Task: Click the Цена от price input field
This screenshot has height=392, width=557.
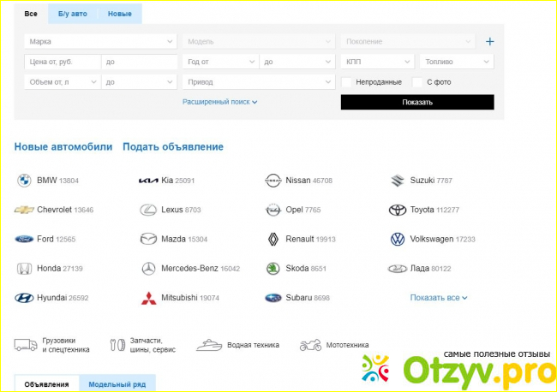Action: (62, 62)
